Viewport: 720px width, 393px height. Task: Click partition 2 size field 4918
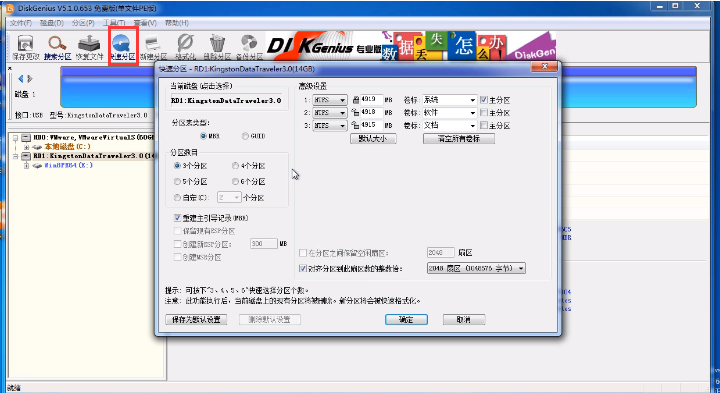click(x=371, y=112)
